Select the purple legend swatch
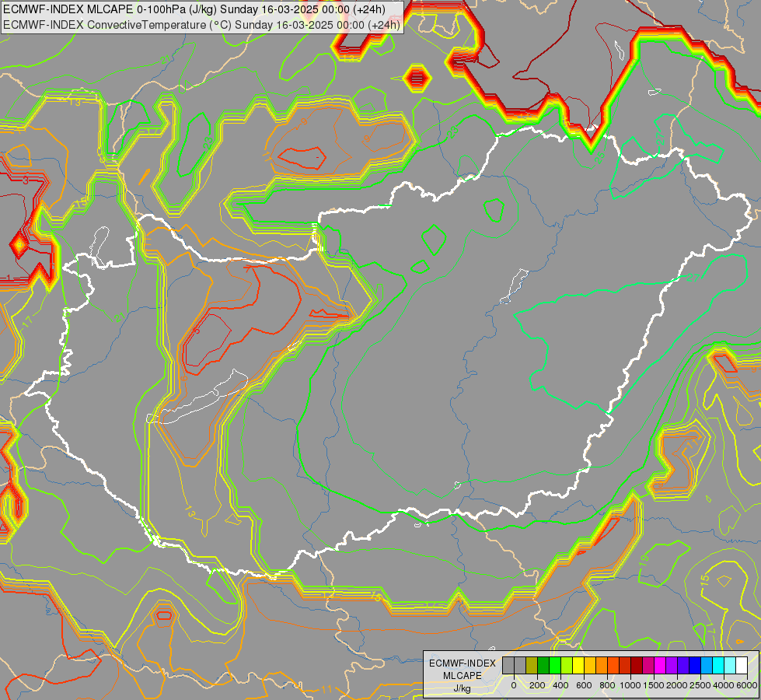Viewport: 761px width, 700px height. [672, 665]
